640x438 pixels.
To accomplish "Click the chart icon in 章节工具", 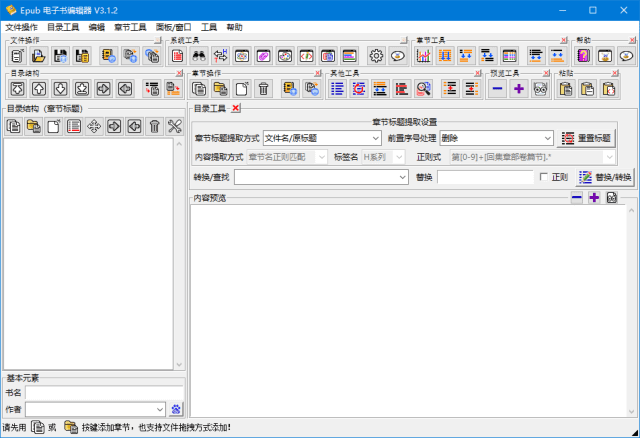I will click(423, 56).
